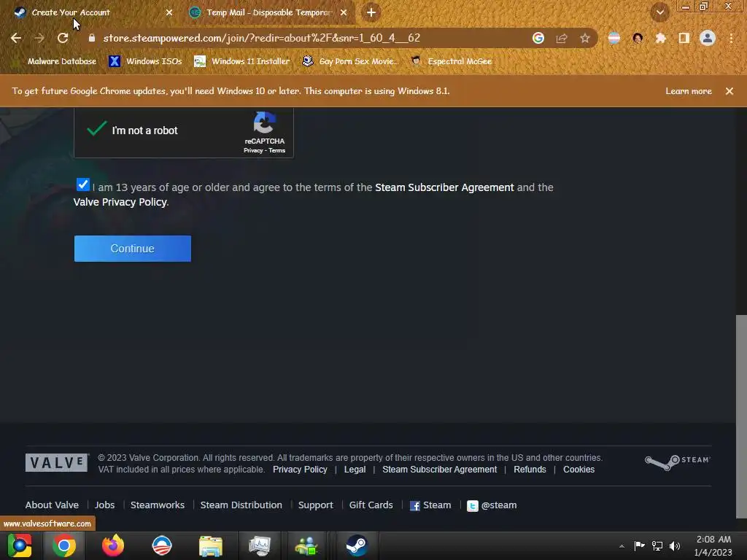The height and width of the screenshot is (560, 747).
Task: Open the Jobs link
Action: click(x=105, y=505)
